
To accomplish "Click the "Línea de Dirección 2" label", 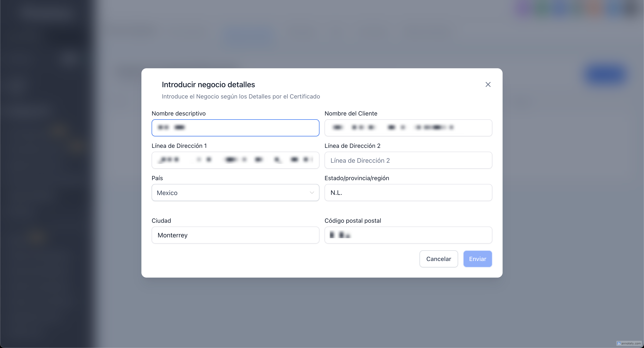I will [x=352, y=146].
